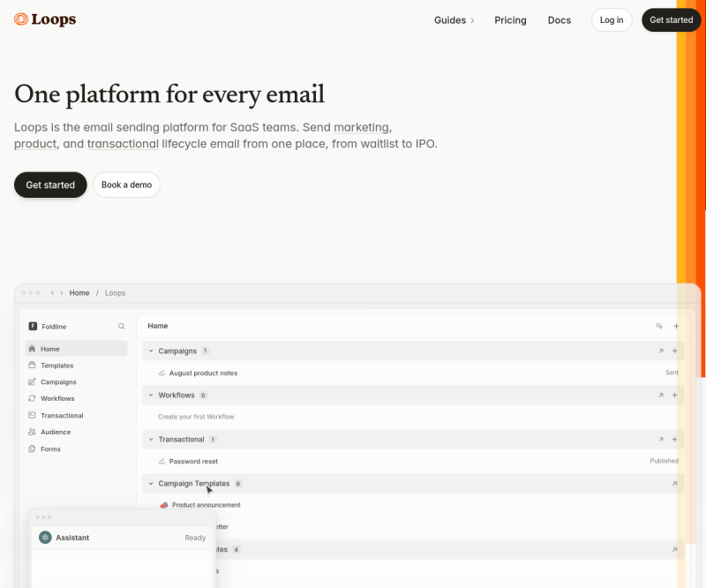Click the list icon in Home header
Viewport: 706px width, 588px height.
pyautogui.click(x=659, y=326)
